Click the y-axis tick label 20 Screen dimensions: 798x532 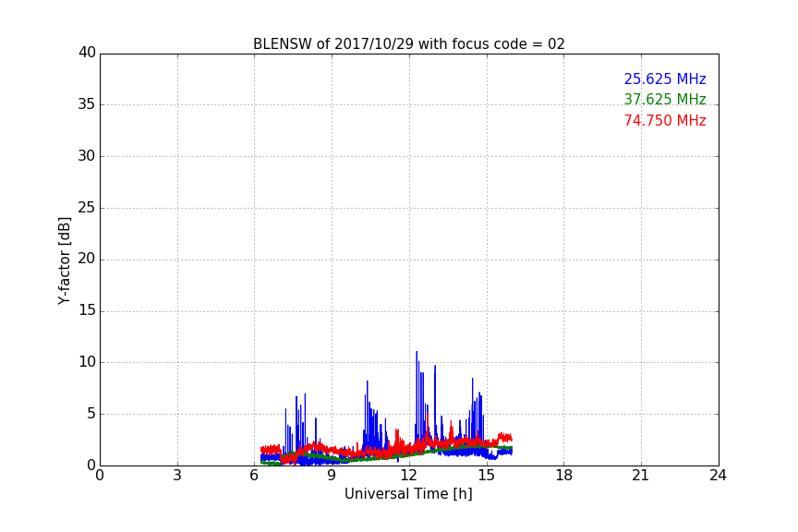click(87, 260)
